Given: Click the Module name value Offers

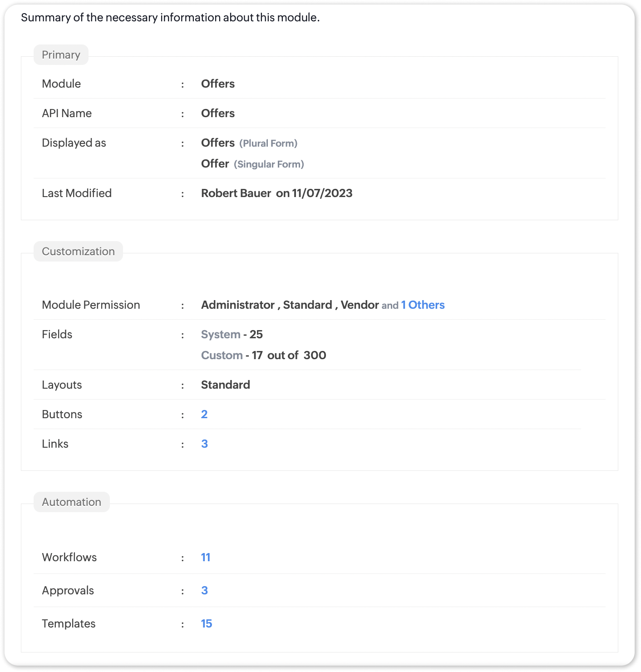Looking at the screenshot, I should 218,84.
